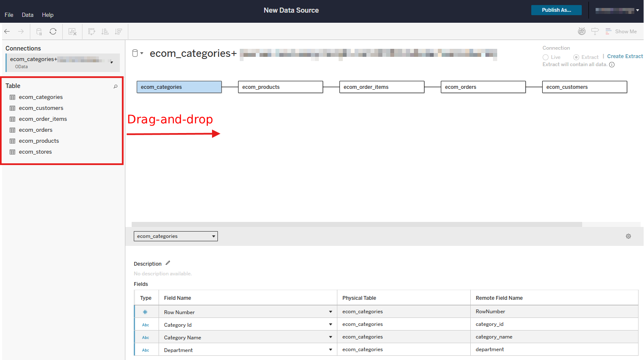Click the swap rows and columns icon
644x360 pixels.
[91, 32]
